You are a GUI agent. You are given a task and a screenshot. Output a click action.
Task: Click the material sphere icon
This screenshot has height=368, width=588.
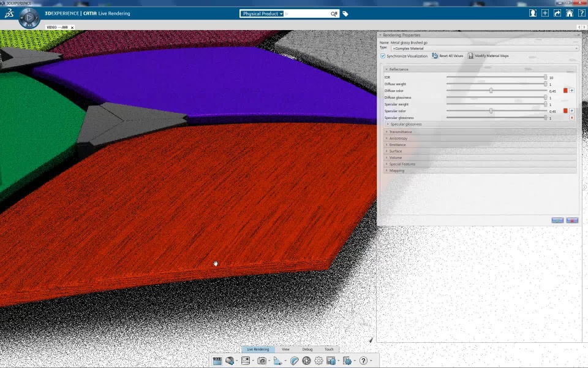pyautogui.click(x=230, y=361)
